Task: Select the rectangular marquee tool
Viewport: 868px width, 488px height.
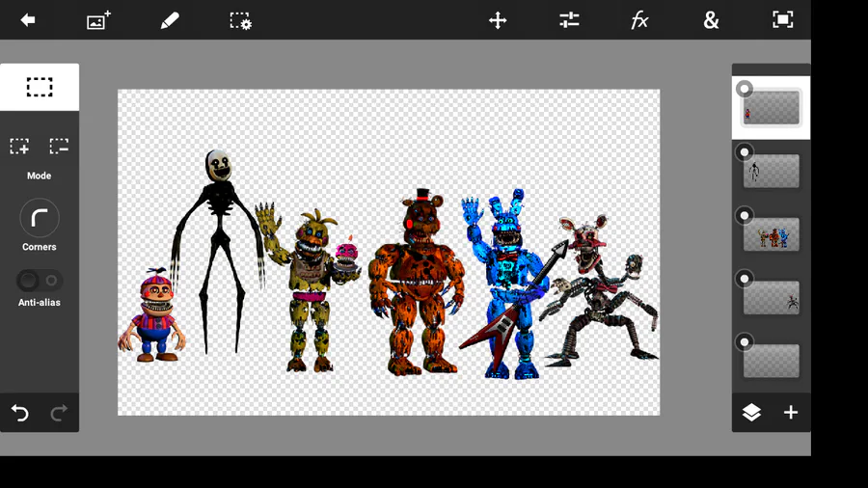Action: (x=40, y=87)
